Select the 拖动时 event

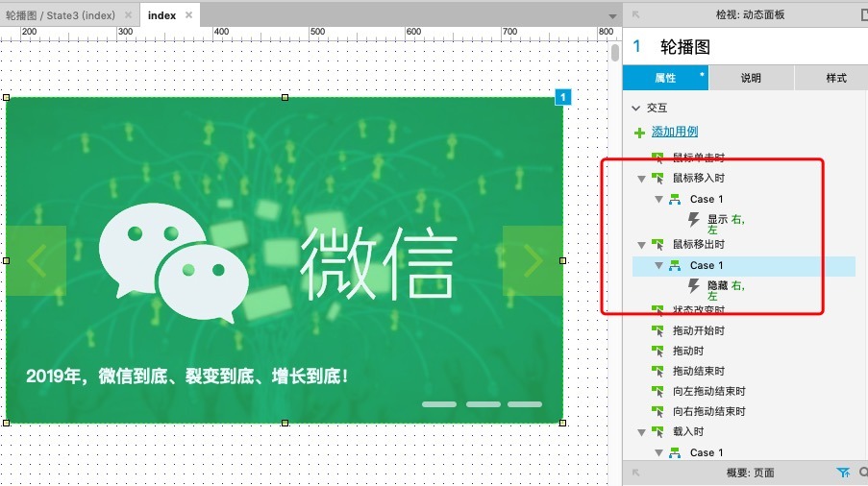pos(688,352)
